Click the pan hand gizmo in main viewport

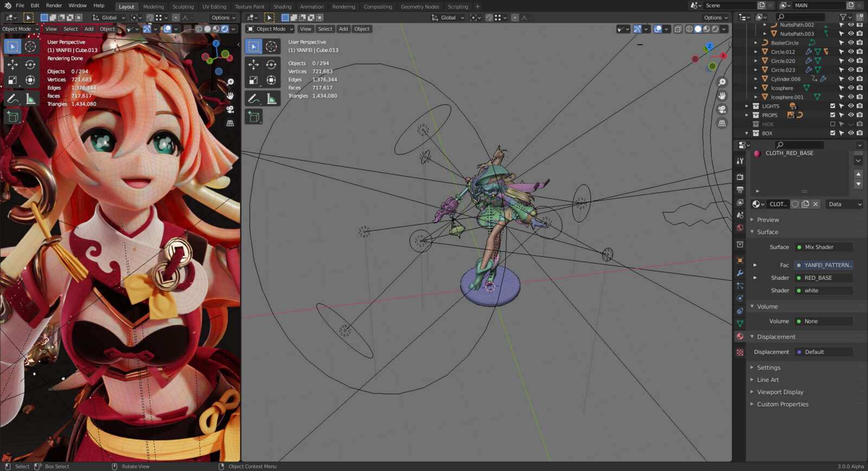(722, 96)
